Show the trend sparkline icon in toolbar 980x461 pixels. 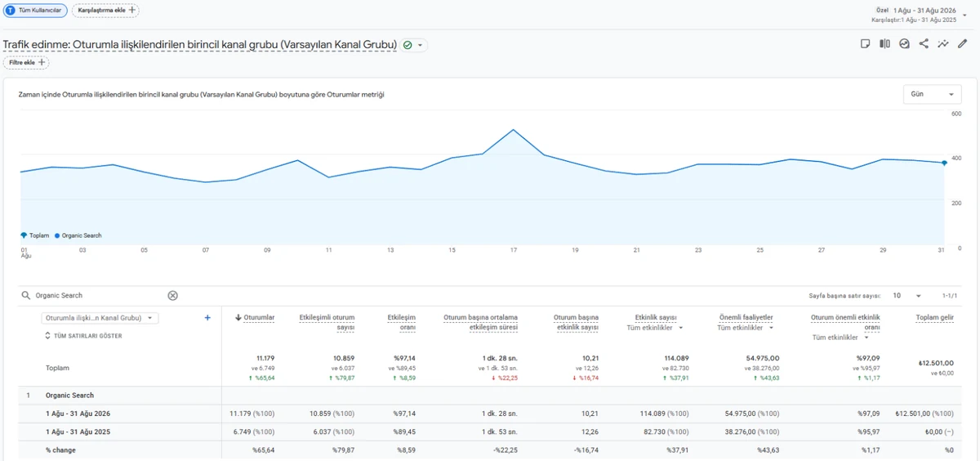point(943,44)
